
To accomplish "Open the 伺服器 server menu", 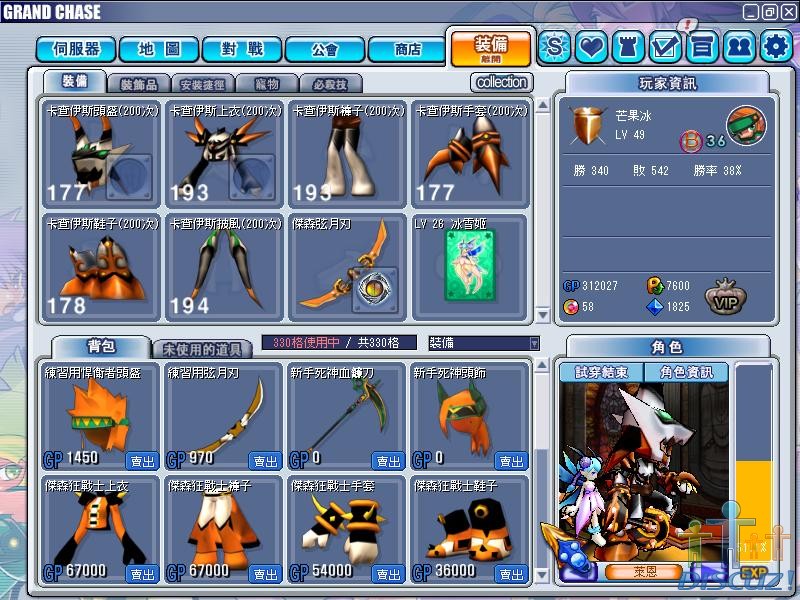I will pos(77,49).
